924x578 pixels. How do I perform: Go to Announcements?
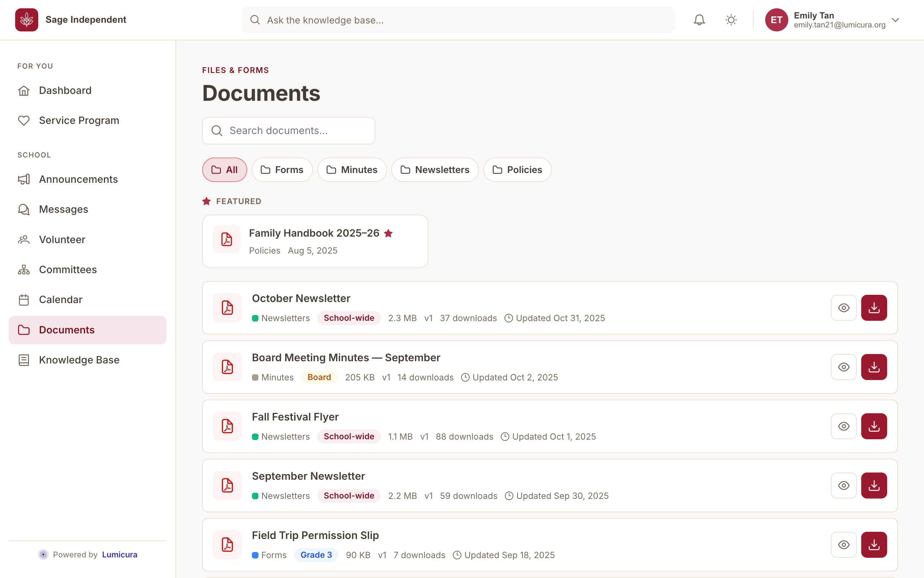[x=88, y=179]
